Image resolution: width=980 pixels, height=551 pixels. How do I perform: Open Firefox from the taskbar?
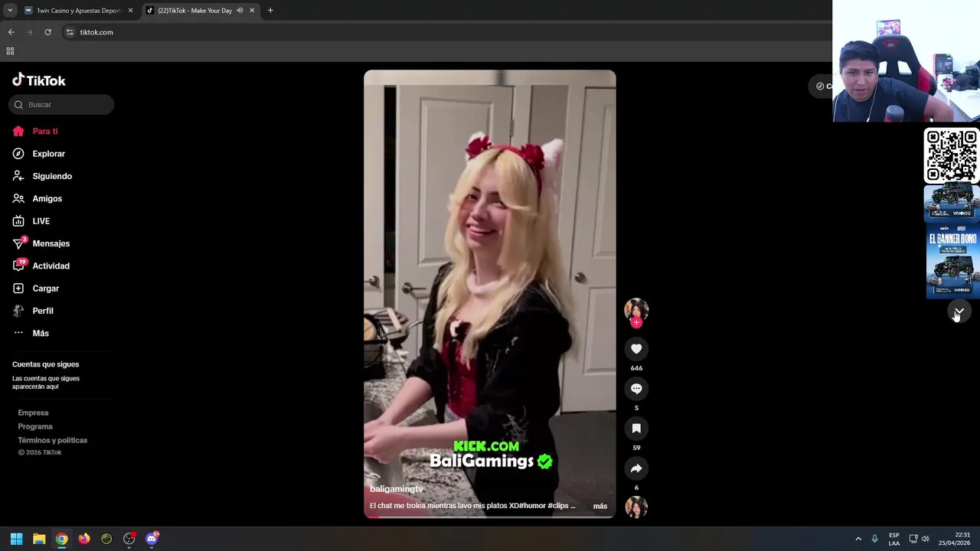click(84, 539)
